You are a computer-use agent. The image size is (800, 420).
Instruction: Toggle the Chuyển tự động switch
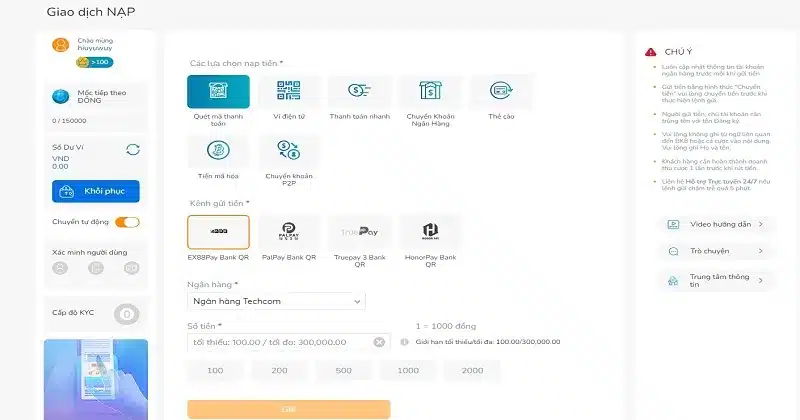click(x=127, y=222)
